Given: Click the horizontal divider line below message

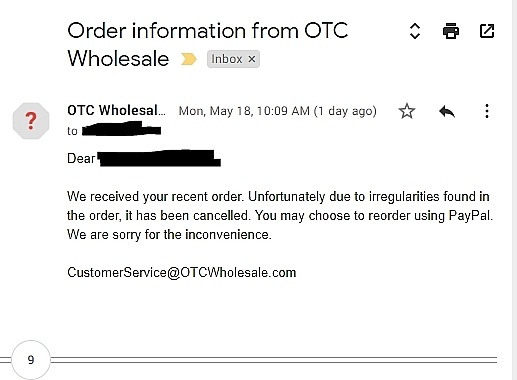Looking at the screenshot, I should tap(273, 360).
